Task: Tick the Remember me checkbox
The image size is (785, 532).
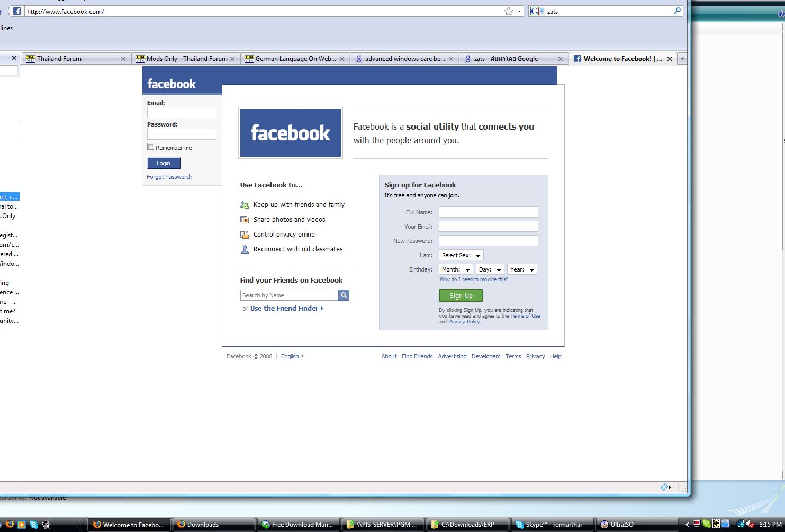Action: point(151,147)
